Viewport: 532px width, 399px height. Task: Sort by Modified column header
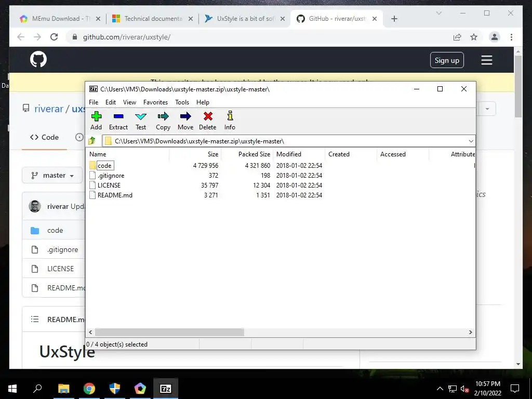[x=299, y=154]
